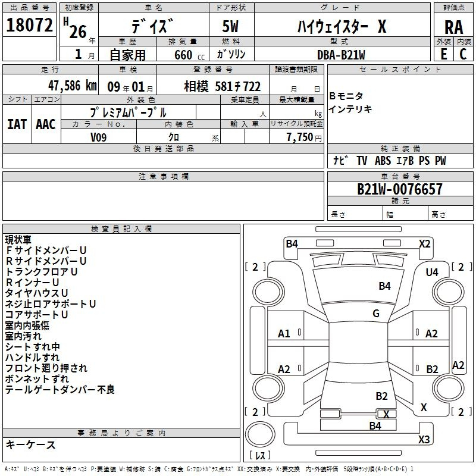Select the ハイウェイスター X grade text
This screenshot has height=476, width=476.
tap(342, 27)
